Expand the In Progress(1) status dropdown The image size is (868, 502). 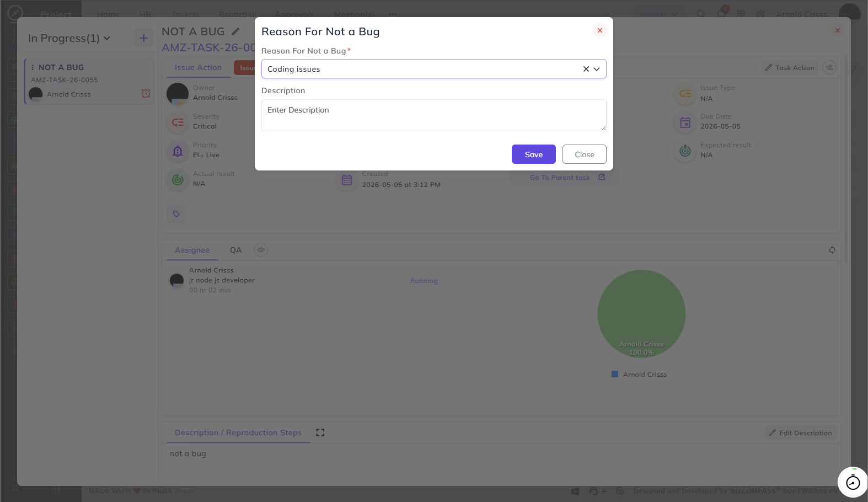pos(69,38)
